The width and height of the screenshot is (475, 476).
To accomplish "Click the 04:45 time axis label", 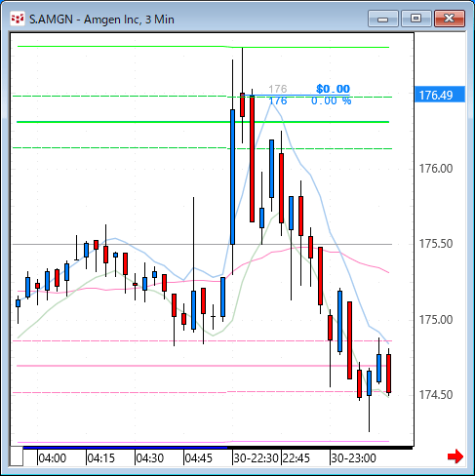I will click(198, 458).
